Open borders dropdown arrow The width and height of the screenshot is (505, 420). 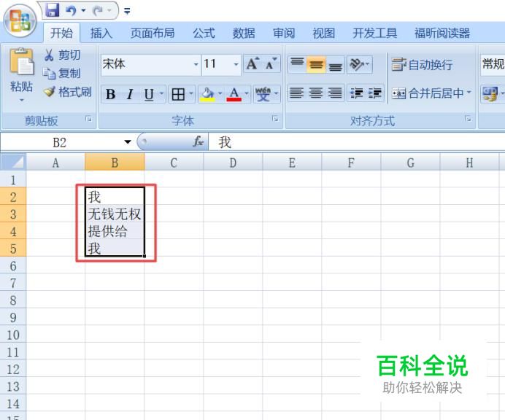click(191, 93)
